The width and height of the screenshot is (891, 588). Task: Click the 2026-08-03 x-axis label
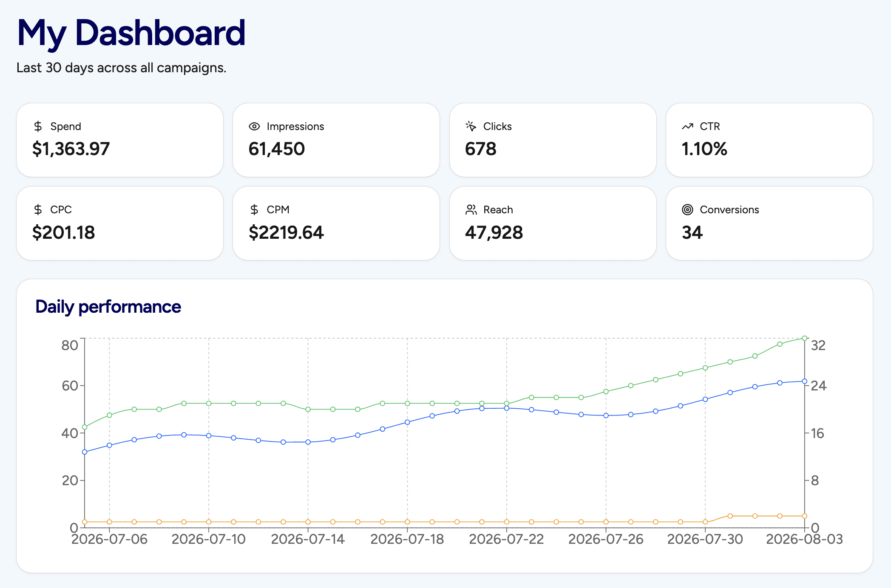(x=804, y=540)
